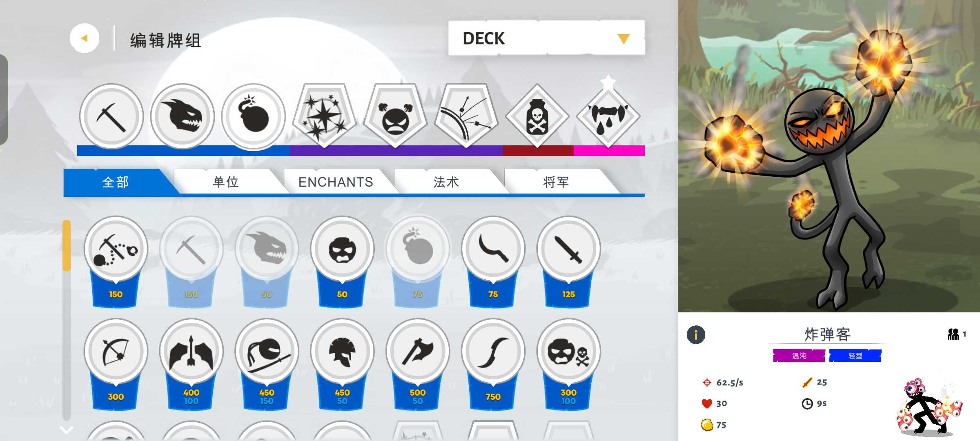
Task: Open the 将军 tab
Action: point(556,182)
